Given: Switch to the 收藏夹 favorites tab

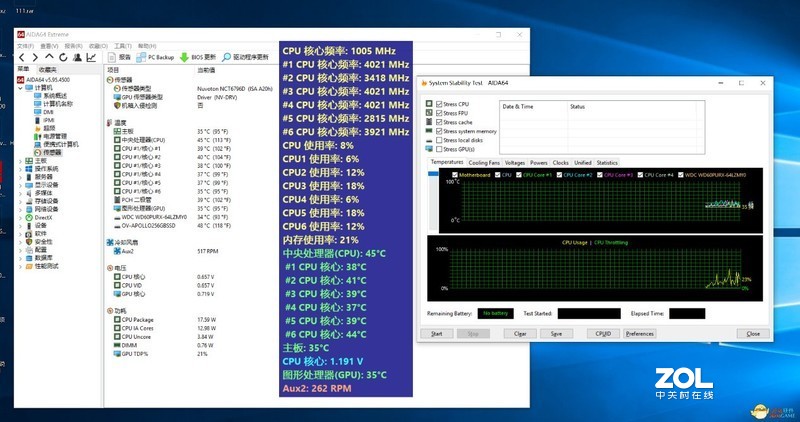Looking at the screenshot, I should point(47,69).
